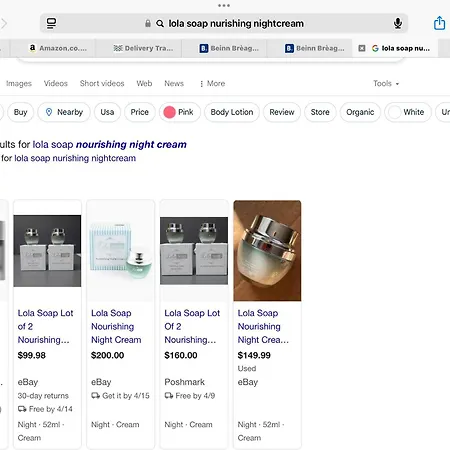Select the Nearby filter chip
Image resolution: width=450 pixels, height=450 pixels.
tap(64, 112)
